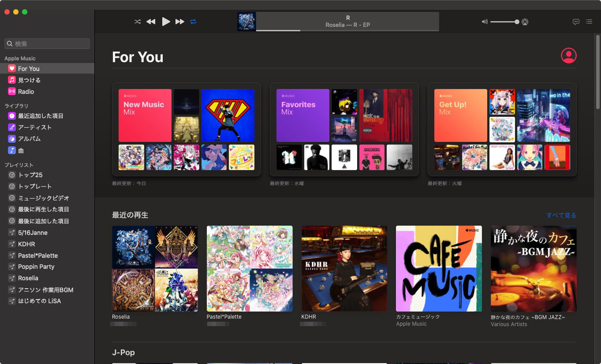This screenshot has height=364, width=601.
Task: Toggle shuffle playback
Action: [138, 22]
